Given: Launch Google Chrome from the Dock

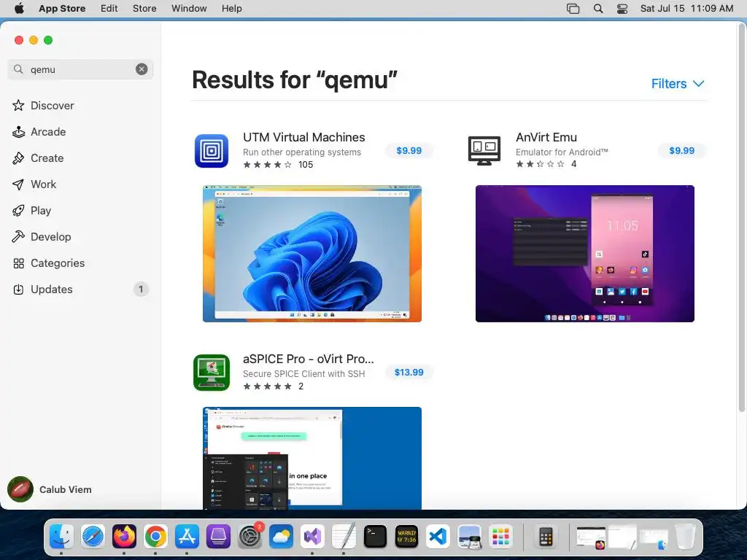Looking at the screenshot, I should point(156,537).
